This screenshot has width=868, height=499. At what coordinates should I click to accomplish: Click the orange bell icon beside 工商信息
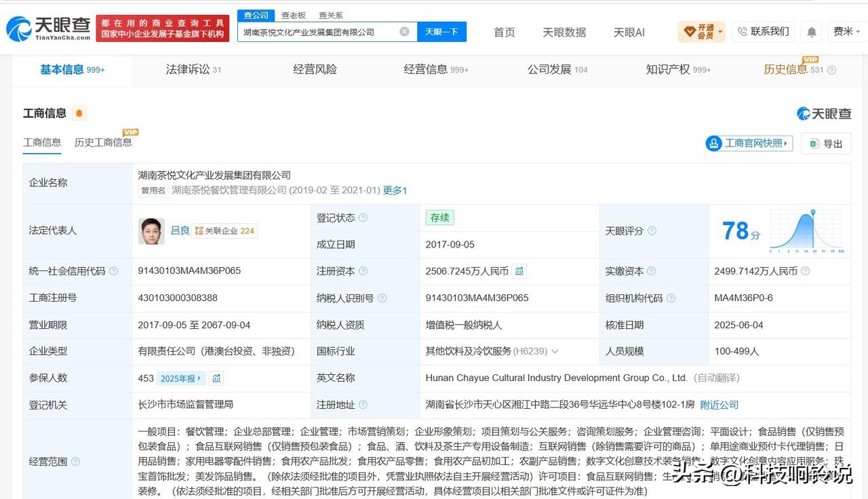pos(79,113)
